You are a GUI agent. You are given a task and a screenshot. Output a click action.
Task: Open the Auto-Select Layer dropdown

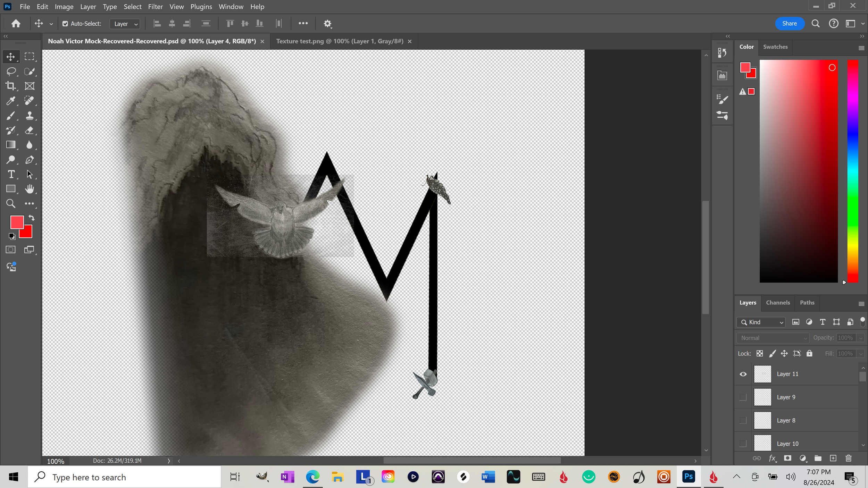(125, 24)
